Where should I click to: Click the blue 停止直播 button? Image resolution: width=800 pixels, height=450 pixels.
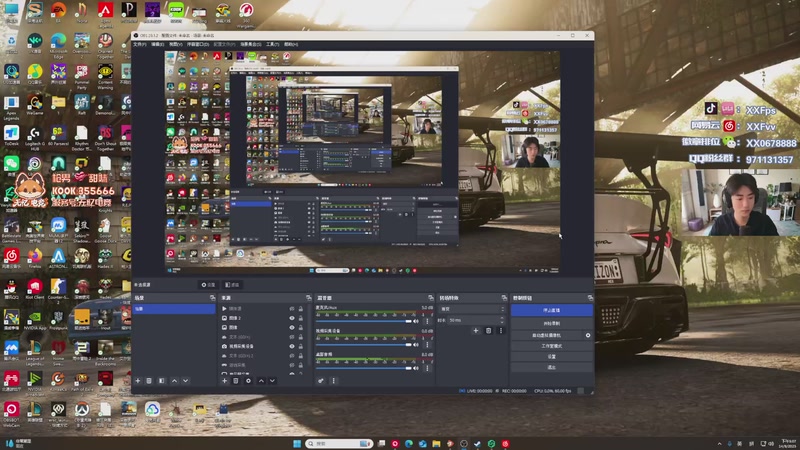point(552,310)
